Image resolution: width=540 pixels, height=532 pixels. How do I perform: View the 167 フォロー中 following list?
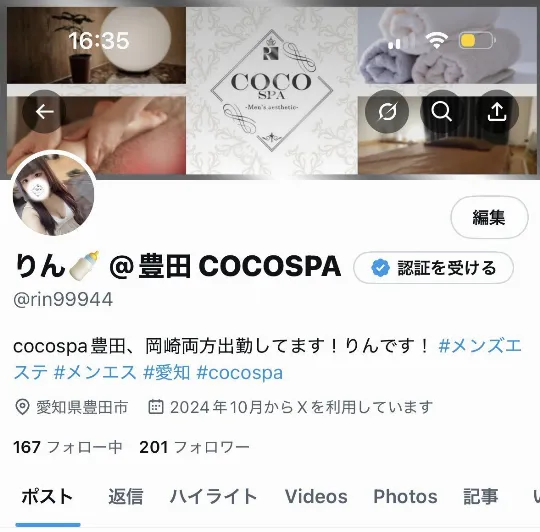coord(68,447)
